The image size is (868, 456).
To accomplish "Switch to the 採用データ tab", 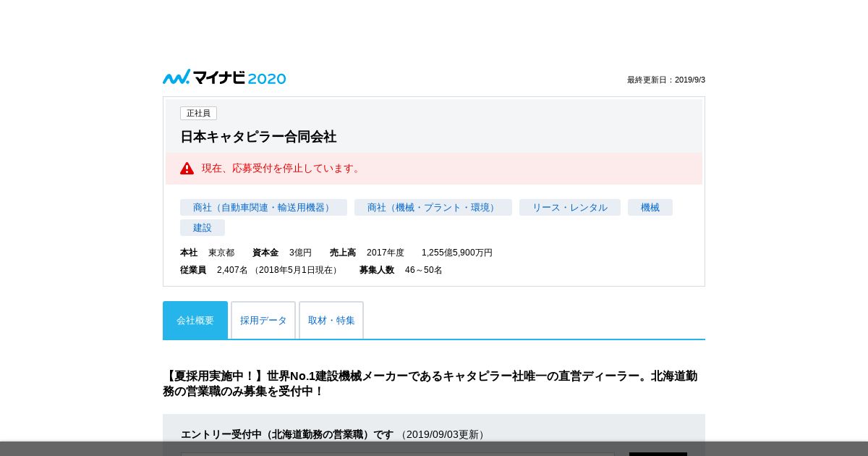I will [x=263, y=320].
